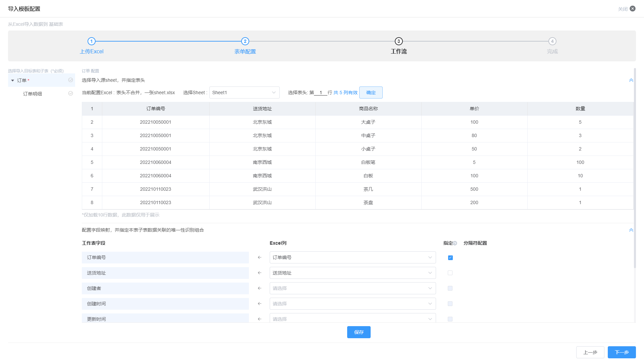The height and width of the screenshot is (362, 644).
Task: Open Excel列 dropdown set to 订单编号
Action: coord(353,257)
